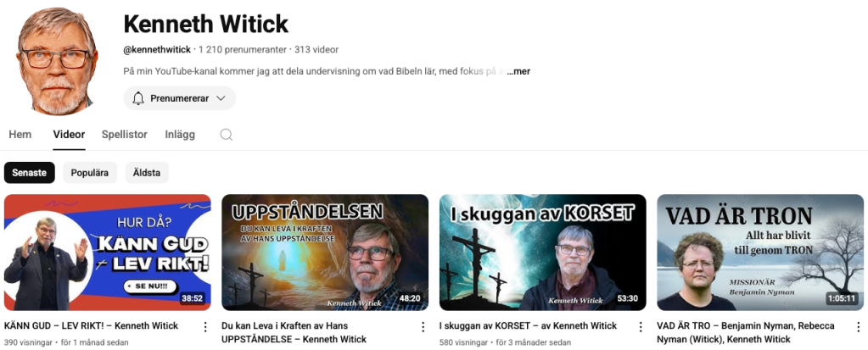Open options menu for VAD ÄR TRO video
Screen dimensions: 868x350
click(x=858, y=327)
